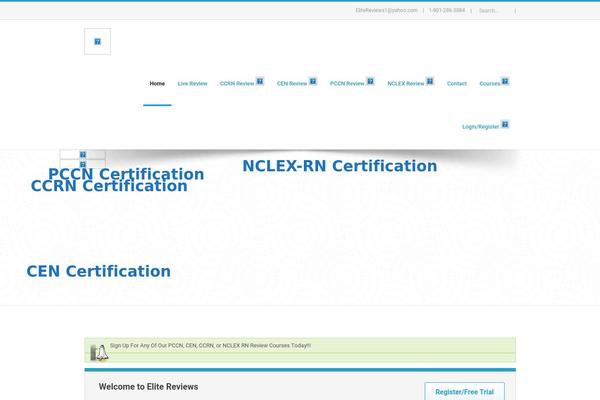Viewport: 600px width, 400px height.
Task: Go to the Live Review page
Action: [x=192, y=83]
